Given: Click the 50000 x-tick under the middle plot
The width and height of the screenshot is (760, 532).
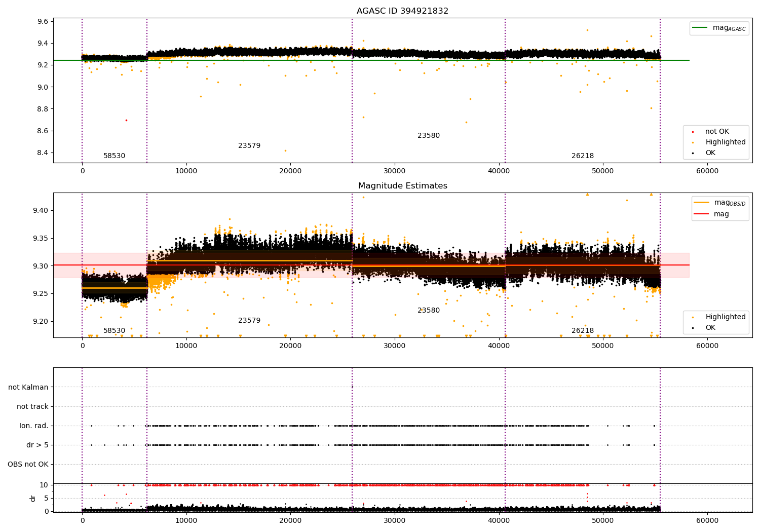Looking at the screenshot, I should (x=602, y=346).
